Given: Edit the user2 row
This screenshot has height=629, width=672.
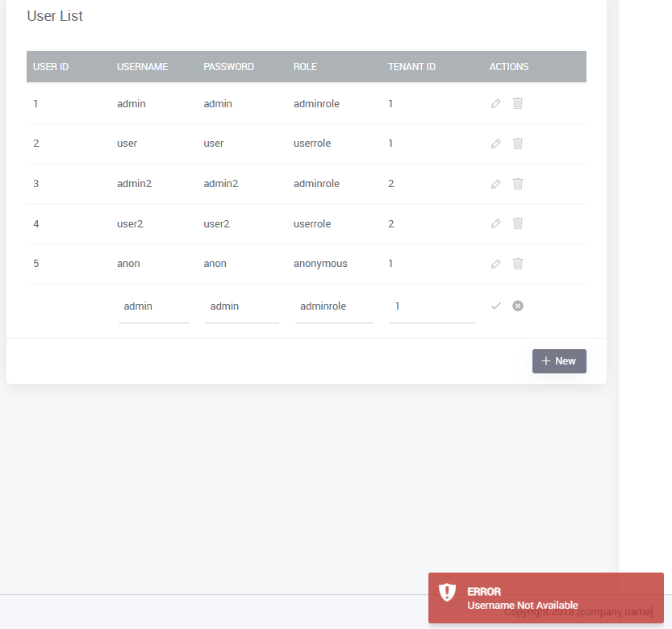Looking at the screenshot, I should point(495,223).
